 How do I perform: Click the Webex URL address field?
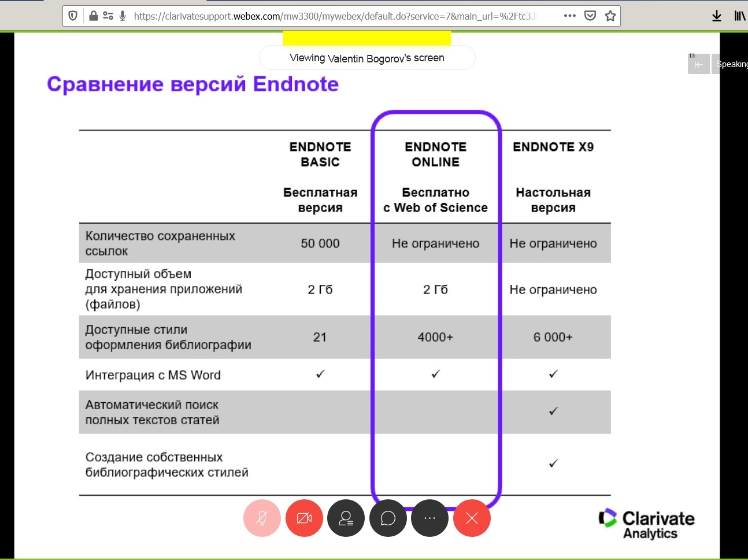click(x=335, y=16)
